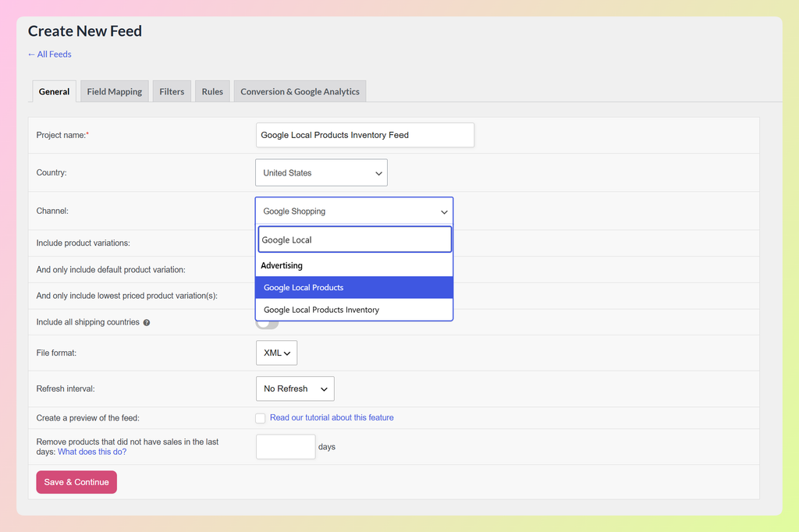Open the Filters tab
799x532 pixels.
pos(172,92)
